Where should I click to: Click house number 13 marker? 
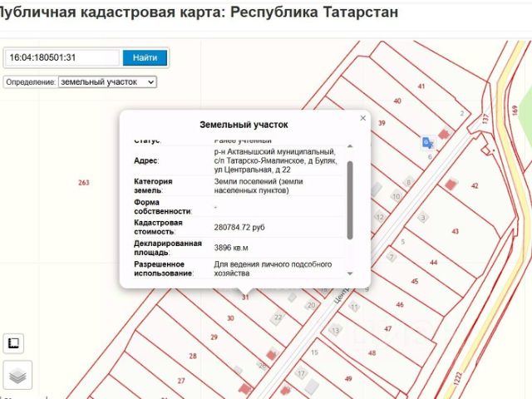click(x=335, y=330)
